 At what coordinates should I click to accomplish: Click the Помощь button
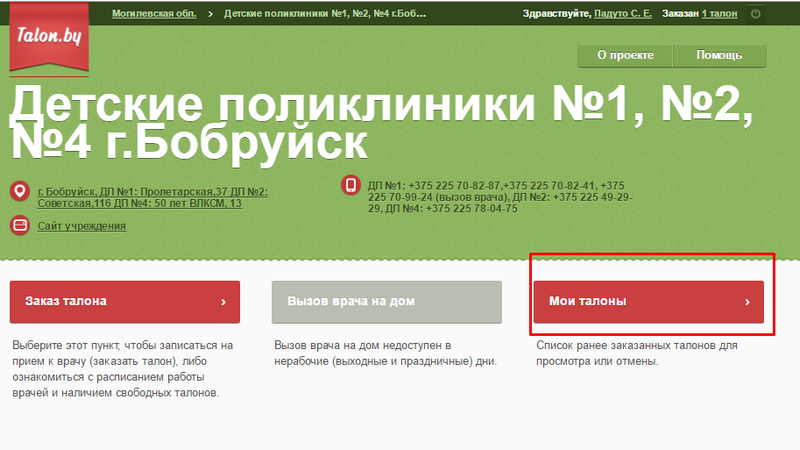[x=719, y=56]
